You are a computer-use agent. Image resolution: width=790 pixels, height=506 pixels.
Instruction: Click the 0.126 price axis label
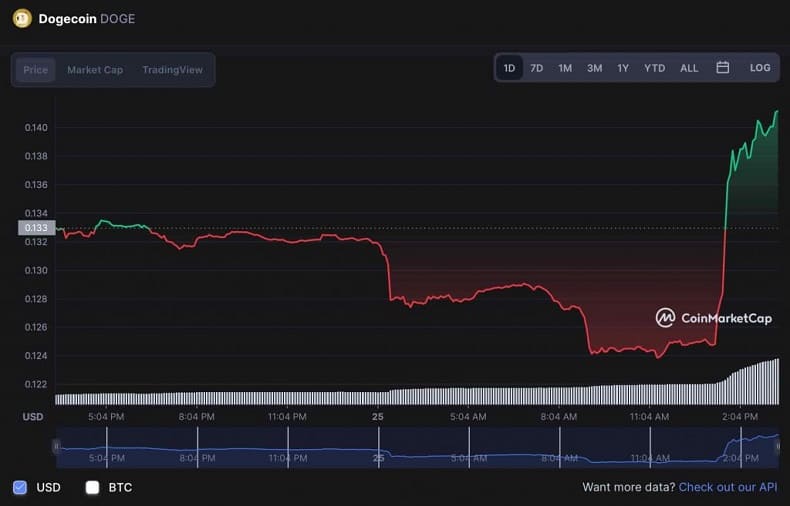pyautogui.click(x=36, y=327)
